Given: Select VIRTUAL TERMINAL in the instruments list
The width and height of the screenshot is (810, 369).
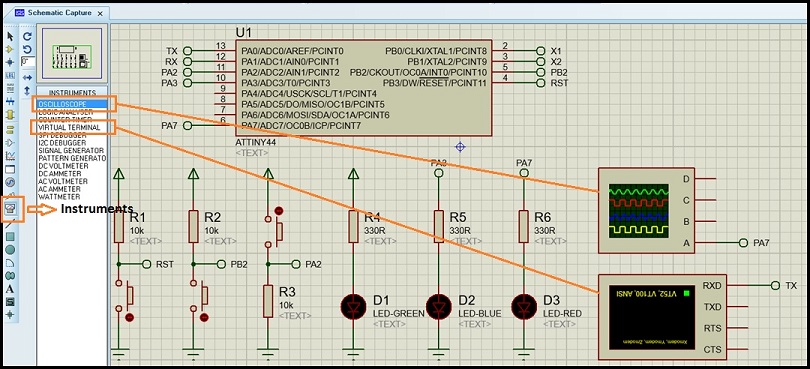Looking at the screenshot, I should point(69,127).
